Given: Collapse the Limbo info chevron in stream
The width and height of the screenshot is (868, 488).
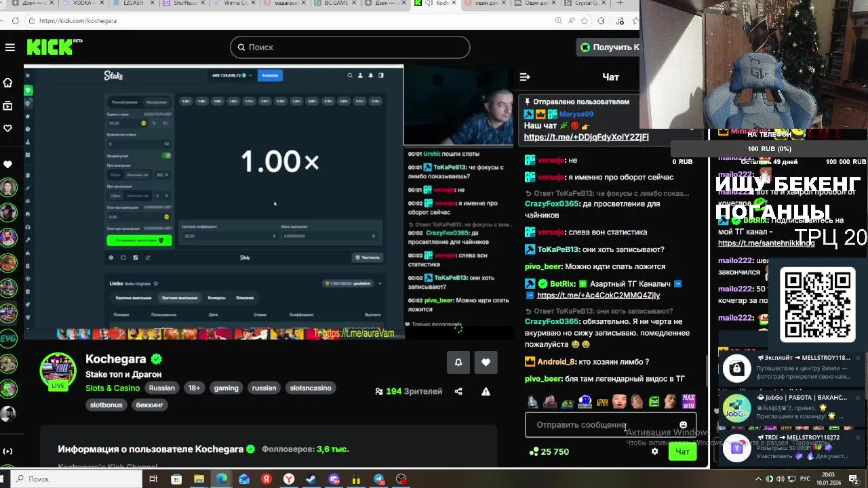Looking at the screenshot, I should [x=380, y=283].
